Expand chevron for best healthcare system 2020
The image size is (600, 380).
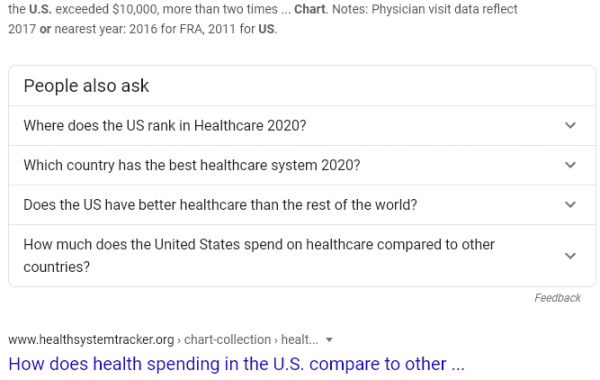570,165
